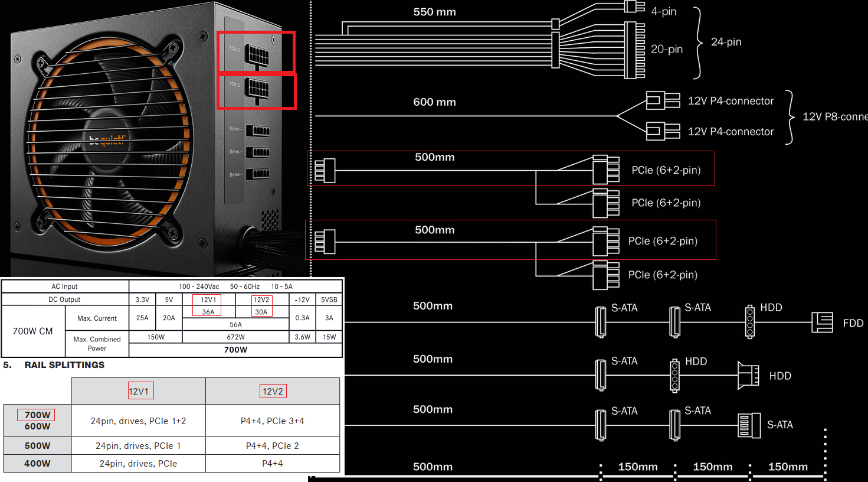Click the "24-pin" label

726,41
